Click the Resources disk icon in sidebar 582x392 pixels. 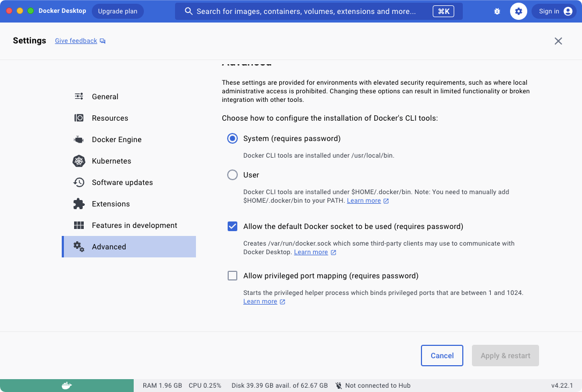pos(79,118)
